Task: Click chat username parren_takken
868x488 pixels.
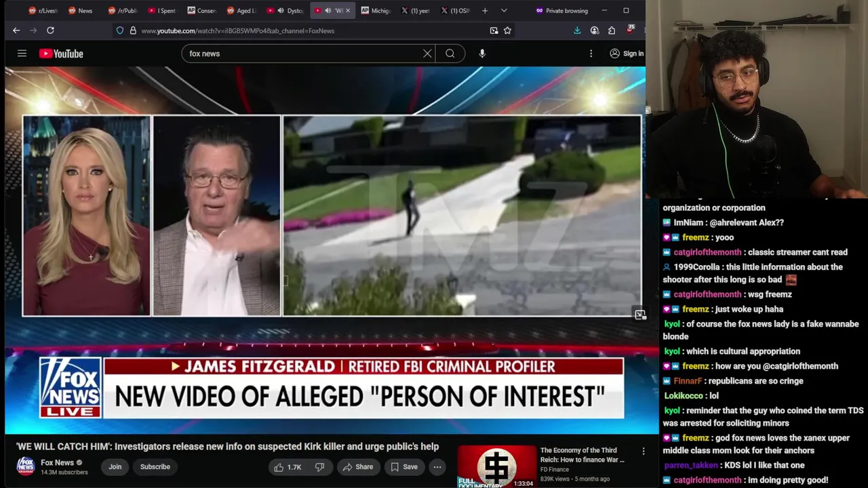Action: tap(690, 465)
